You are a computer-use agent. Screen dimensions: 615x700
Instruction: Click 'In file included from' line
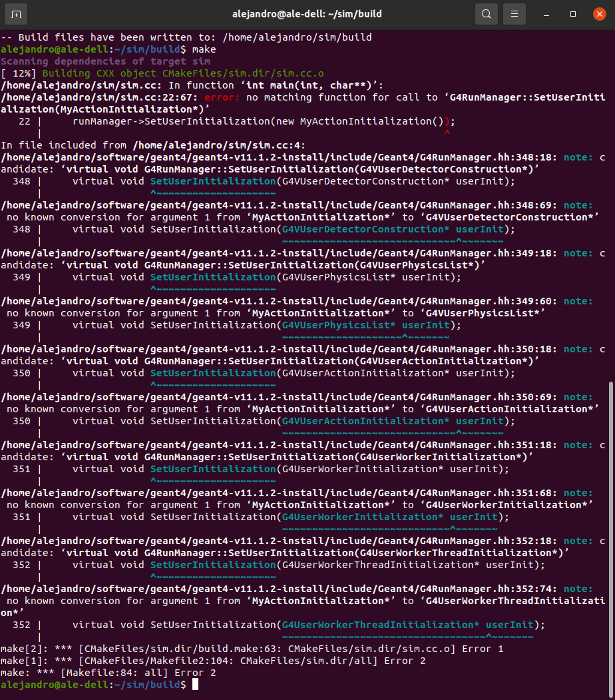(153, 146)
